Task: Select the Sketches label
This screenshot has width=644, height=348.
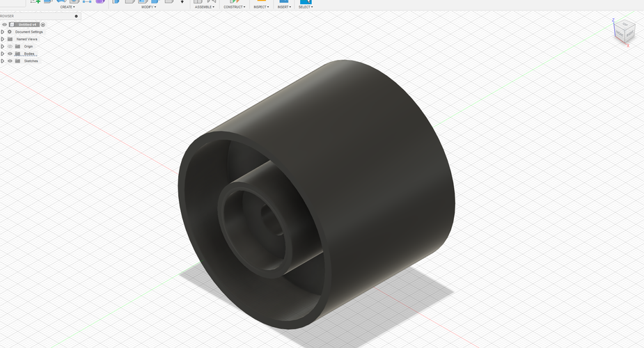Action: (x=31, y=61)
